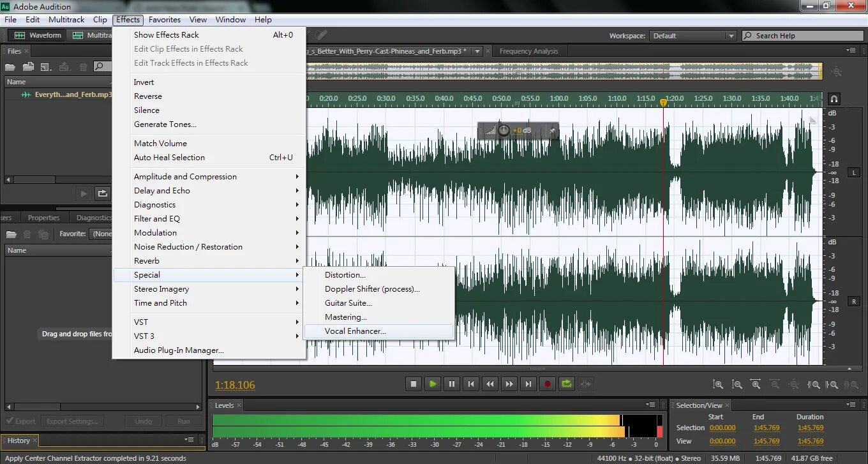Click the Rewind transport button
The height and width of the screenshot is (464, 868).
(x=490, y=384)
